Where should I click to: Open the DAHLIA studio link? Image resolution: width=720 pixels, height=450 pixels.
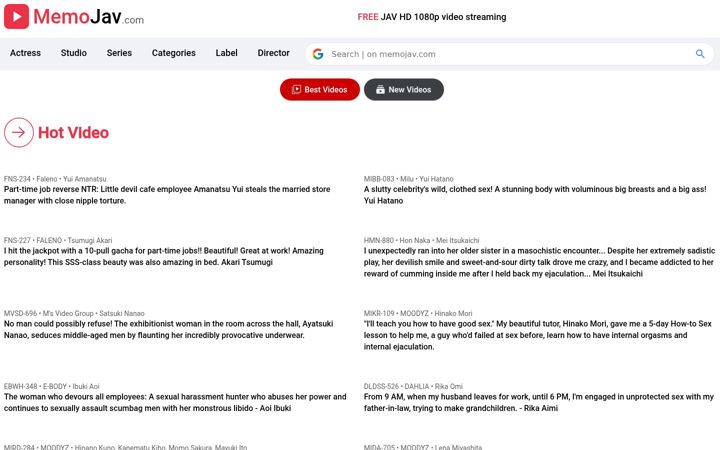tap(417, 387)
